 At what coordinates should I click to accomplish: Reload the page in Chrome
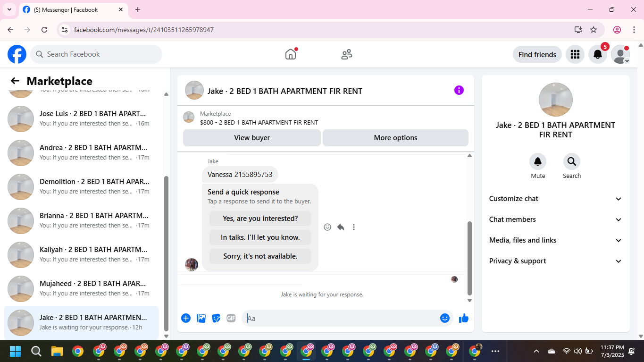coord(44,30)
